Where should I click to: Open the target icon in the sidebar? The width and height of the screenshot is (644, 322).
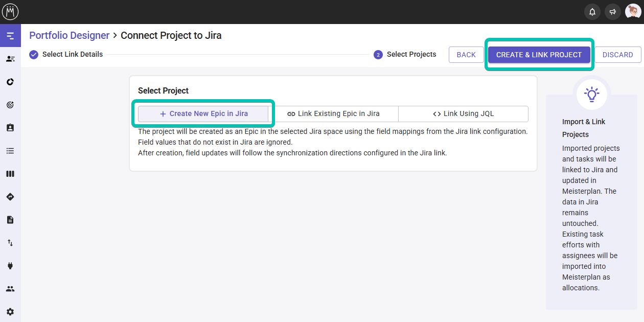[x=10, y=105]
